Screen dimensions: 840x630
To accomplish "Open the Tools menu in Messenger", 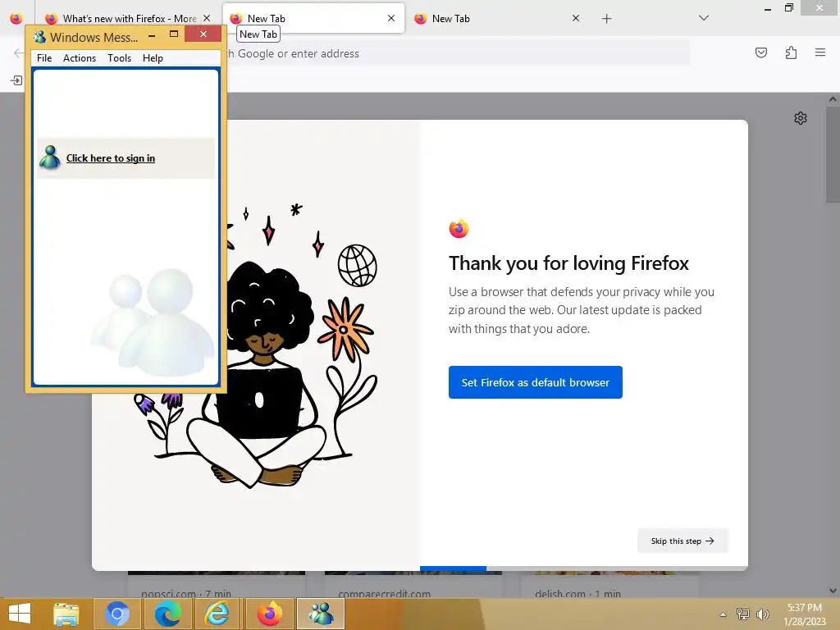I will (119, 58).
